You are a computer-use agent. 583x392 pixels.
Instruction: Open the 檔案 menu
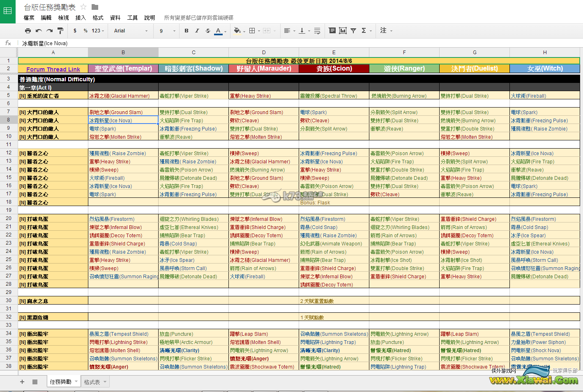29,18
